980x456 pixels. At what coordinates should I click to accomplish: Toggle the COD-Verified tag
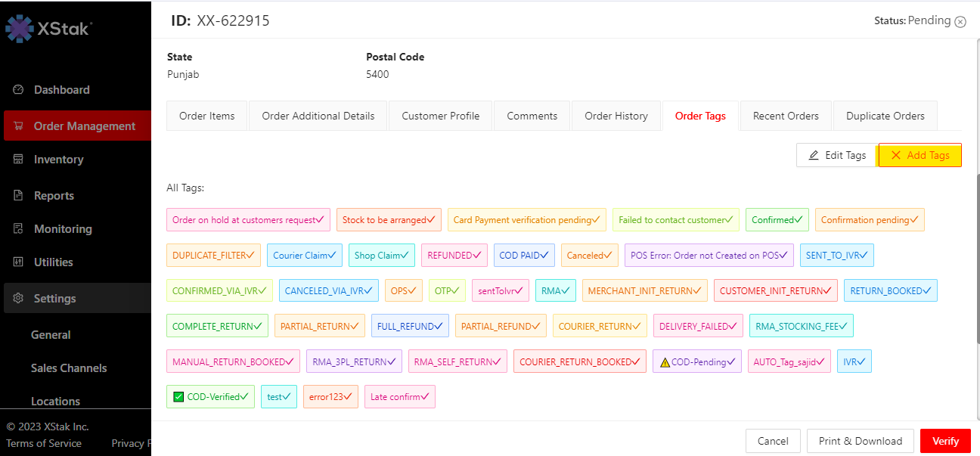(210, 397)
